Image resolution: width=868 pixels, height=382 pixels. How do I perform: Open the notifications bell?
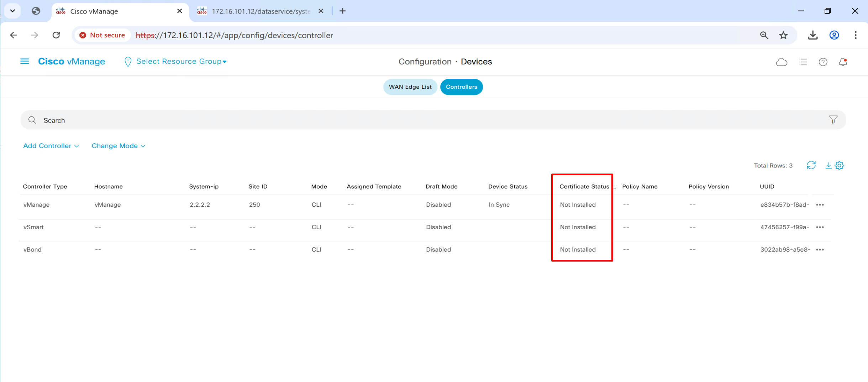tap(843, 62)
